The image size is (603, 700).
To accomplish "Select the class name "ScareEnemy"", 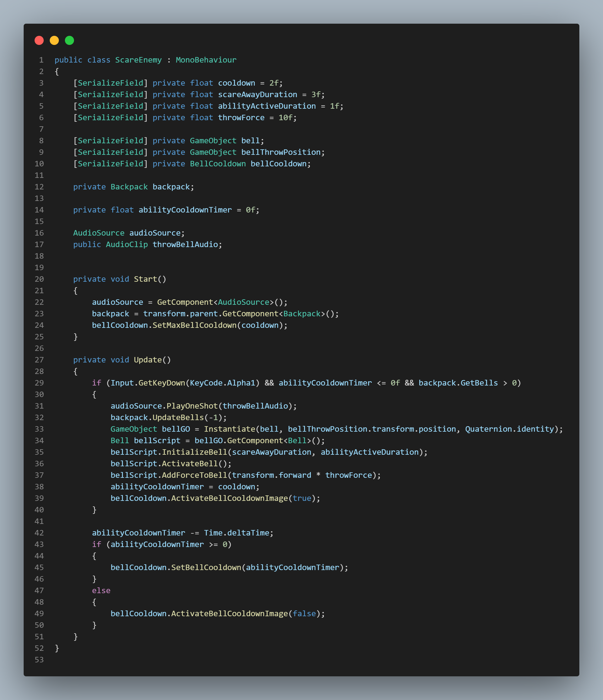I will tap(138, 60).
